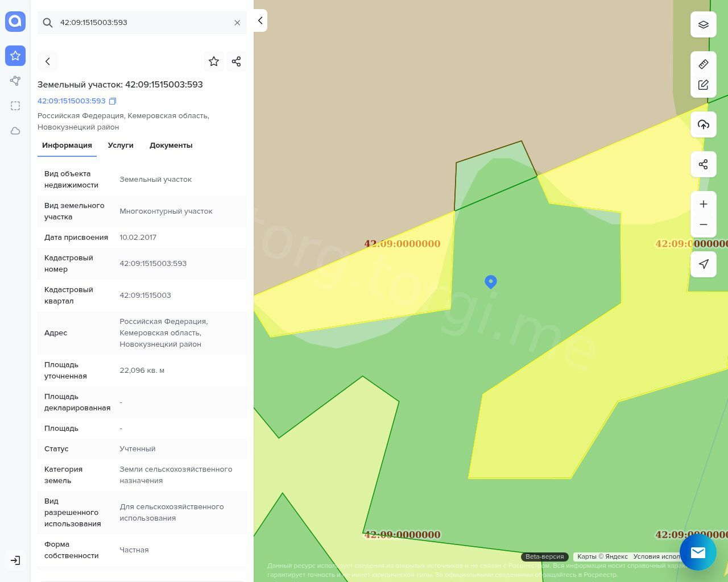Open the mail feedback chat button
The width and height of the screenshot is (728, 582).
[x=697, y=552]
